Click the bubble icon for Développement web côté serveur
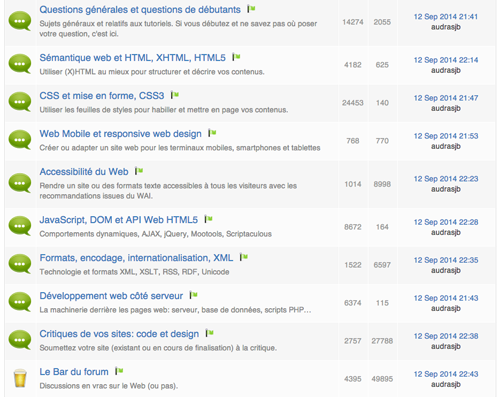Viewport: 500px width, 397px height. click(20, 302)
